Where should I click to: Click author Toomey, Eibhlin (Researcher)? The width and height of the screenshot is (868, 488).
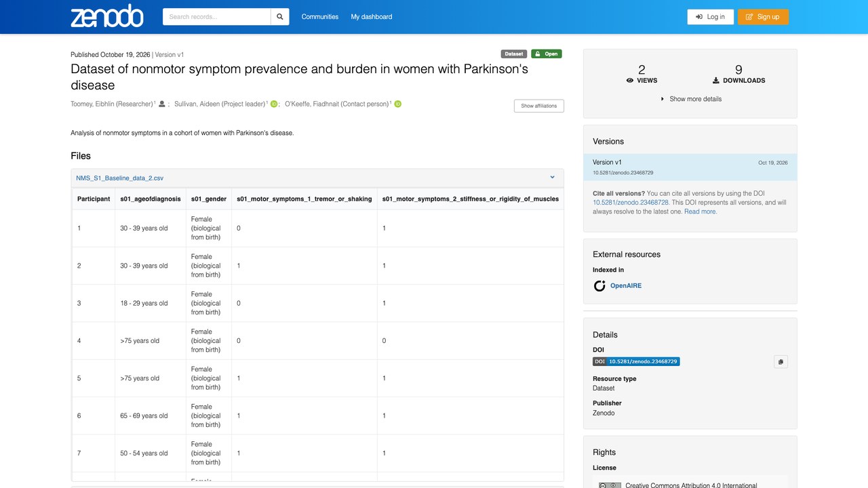(112, 104)
